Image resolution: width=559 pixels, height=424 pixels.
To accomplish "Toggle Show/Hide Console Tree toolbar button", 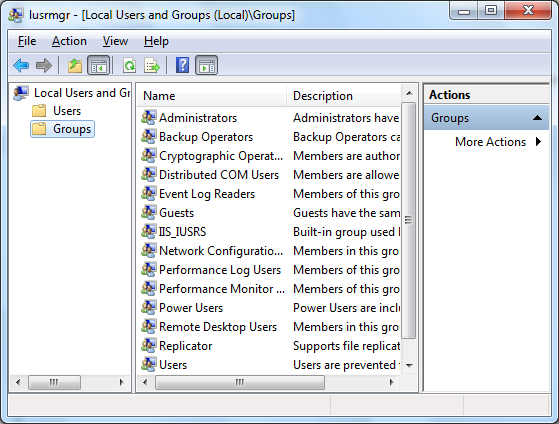I will [x=98, y=66].
